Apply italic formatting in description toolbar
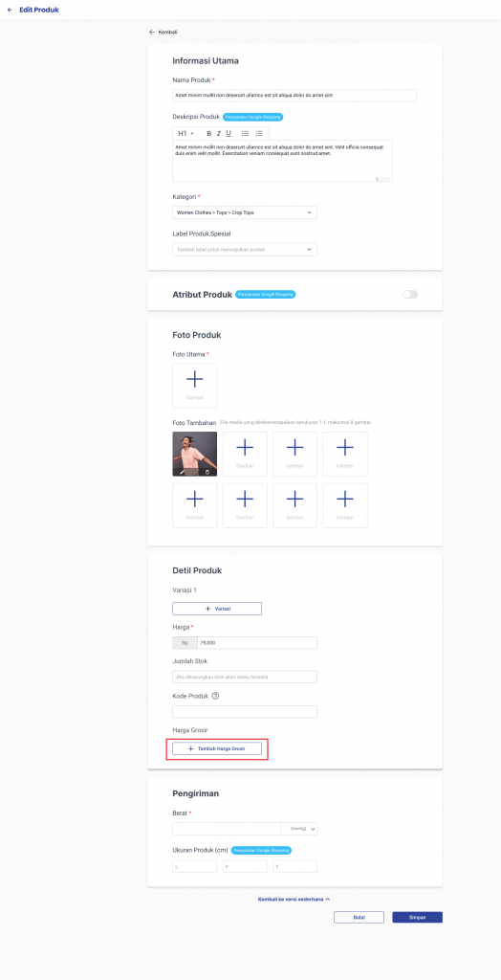The image size is (501, 980). point(219,133)
